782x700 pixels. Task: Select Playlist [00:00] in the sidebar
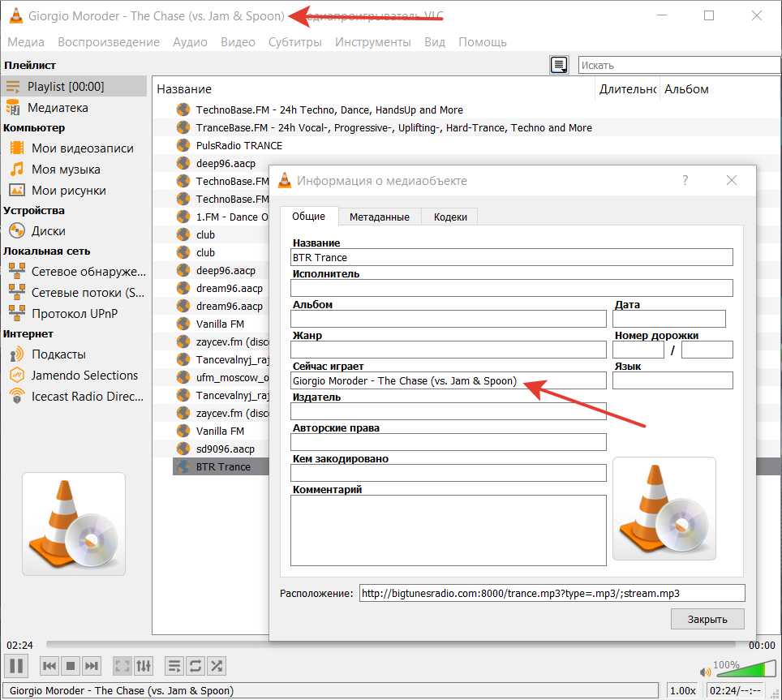74,86
